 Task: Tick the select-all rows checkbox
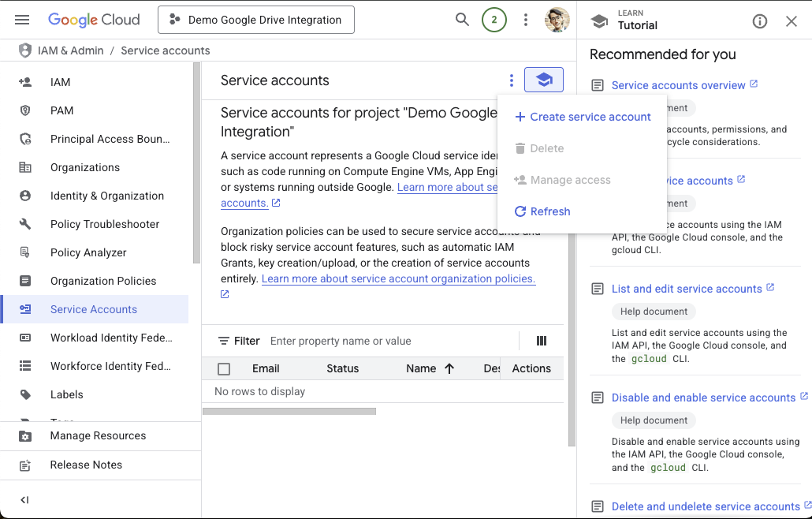click(x=224, y=369)
